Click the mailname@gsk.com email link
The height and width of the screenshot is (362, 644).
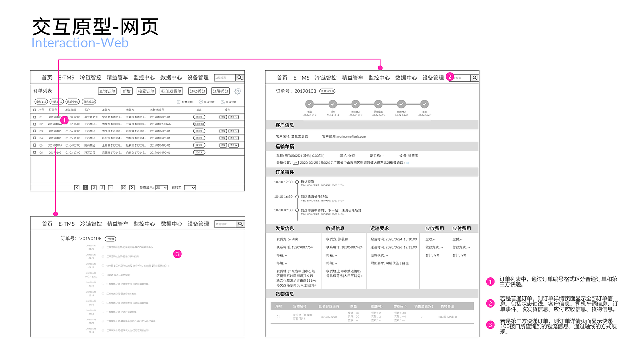(x=351, y=137)
